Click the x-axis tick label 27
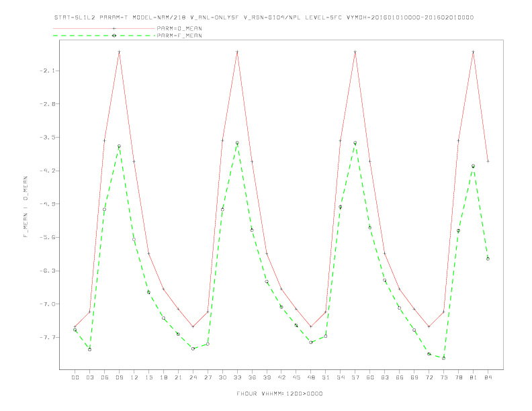The height and width of the screenshot is (411, 532). (x=208, y=377)
